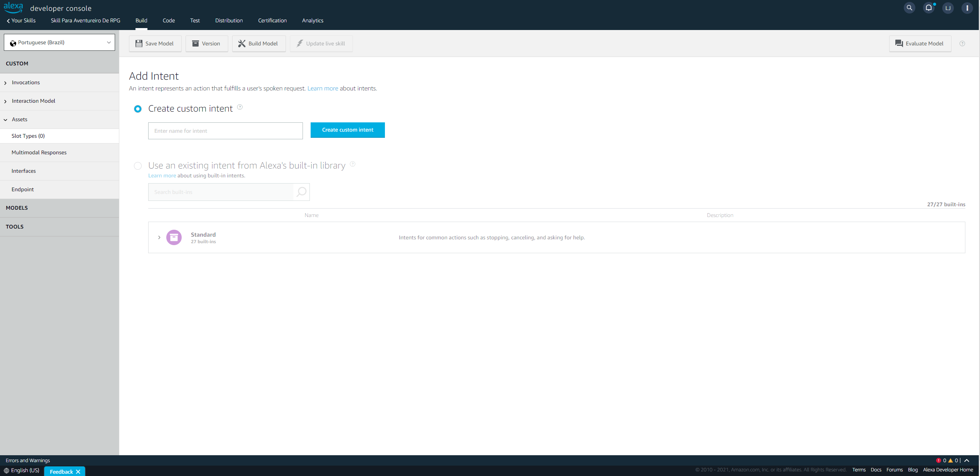Close the Feedback tab with X
This screenshot has height=476, width=980.
point(78,471)
